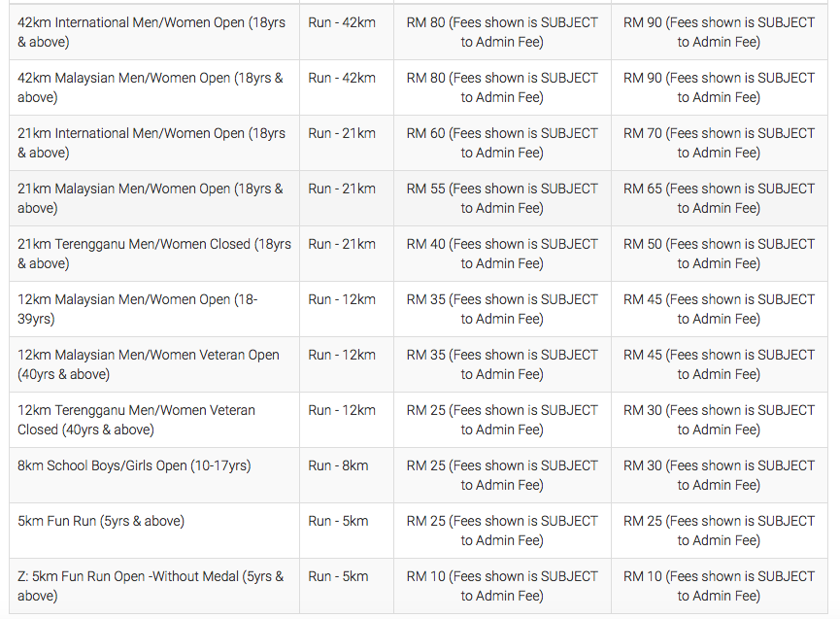Image resolution: width=840 pixels, height=619 pixels.
Task: Click the 42km International Men/Women Open category cell
Action: [154, 32]
